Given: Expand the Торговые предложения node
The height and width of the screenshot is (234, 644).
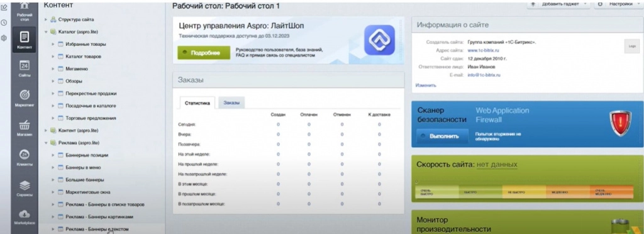Looking at the screenshot, I should tap(53, 118).
